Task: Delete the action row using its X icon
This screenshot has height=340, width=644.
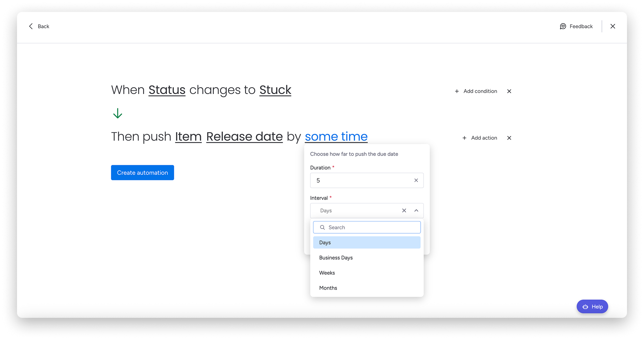Action: coord(509,138)
